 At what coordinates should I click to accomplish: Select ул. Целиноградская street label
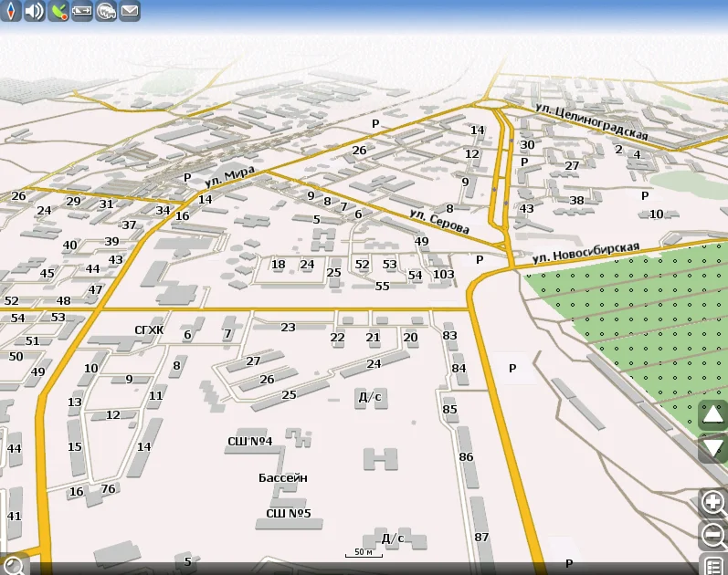coord(591,121)
